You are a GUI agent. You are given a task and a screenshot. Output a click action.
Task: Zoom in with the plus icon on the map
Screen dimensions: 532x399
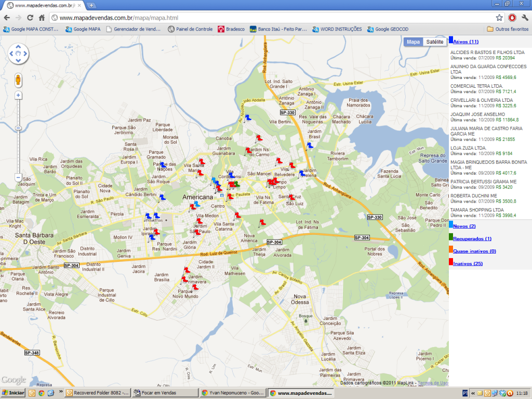pos(18,95)
